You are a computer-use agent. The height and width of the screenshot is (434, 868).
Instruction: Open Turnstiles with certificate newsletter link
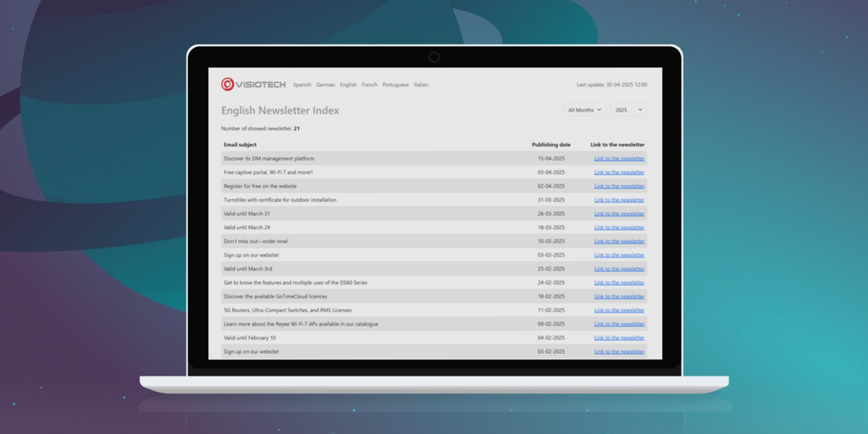(x=619, y=200)
